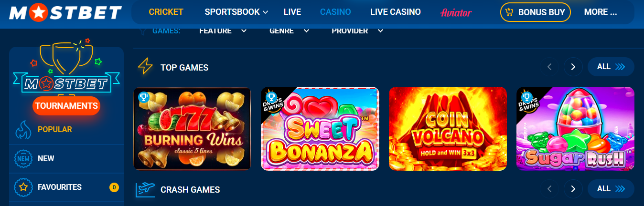View all Top Games
644x206 pixels.
[611, 67]
